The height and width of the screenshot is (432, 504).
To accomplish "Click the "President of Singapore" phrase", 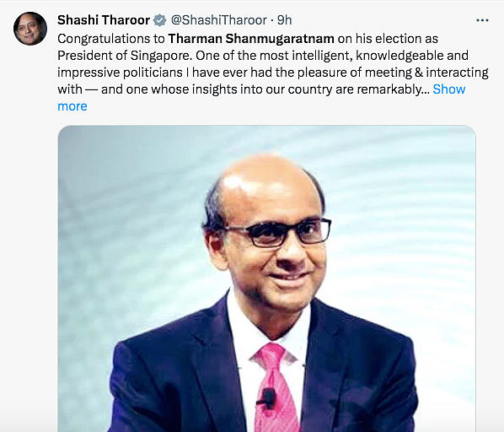I will coord(125,56).
